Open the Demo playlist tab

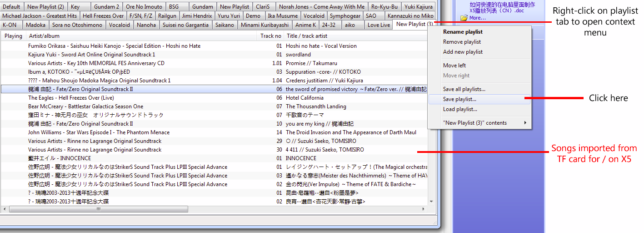253,16
